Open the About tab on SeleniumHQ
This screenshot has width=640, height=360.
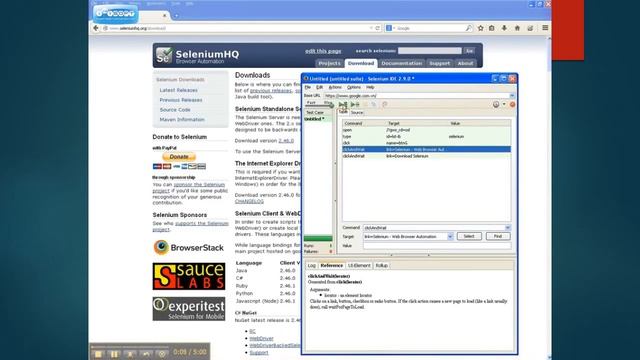[465, 63]
